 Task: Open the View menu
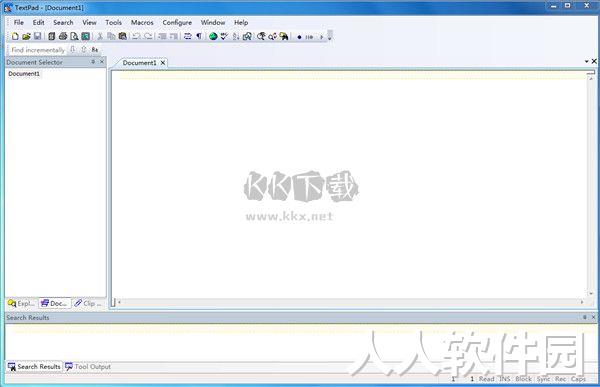90,23
